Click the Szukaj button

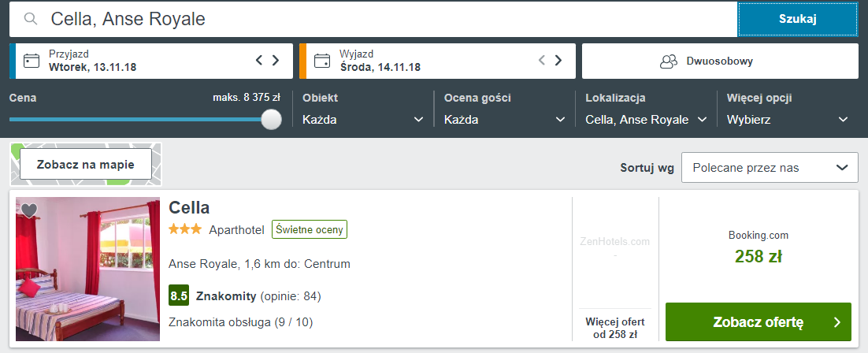(x=798, y=20)
